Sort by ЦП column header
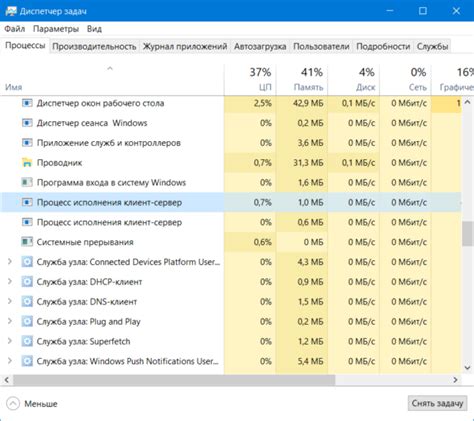474x421 pixels. click(x=250, y=79)
